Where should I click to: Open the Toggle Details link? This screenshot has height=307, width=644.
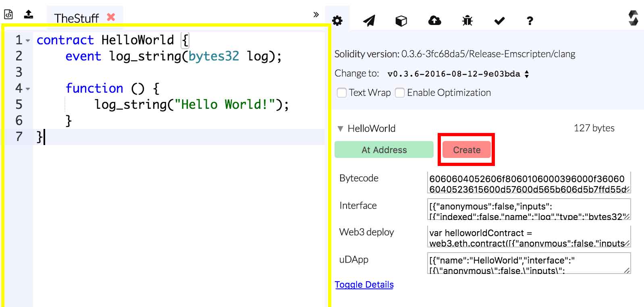(364, 284)
